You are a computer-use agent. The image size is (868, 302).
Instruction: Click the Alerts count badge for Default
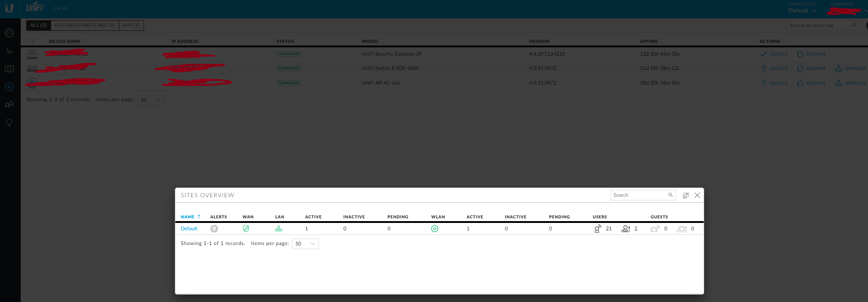point(214,228)
